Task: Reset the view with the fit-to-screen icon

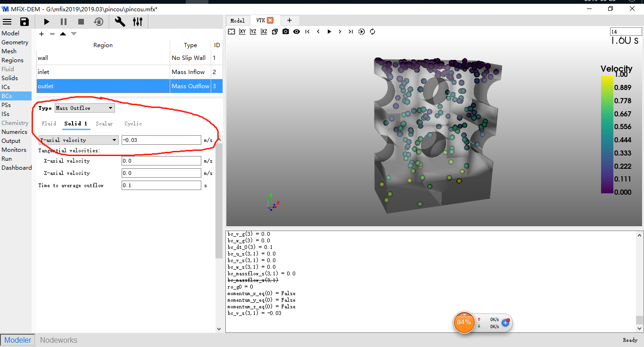Action: (231, 32)
